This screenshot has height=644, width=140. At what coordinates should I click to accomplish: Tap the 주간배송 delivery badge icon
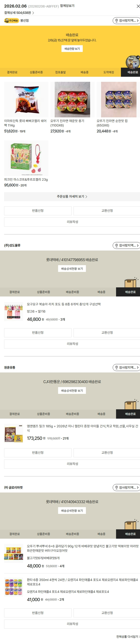pos(11,20)
